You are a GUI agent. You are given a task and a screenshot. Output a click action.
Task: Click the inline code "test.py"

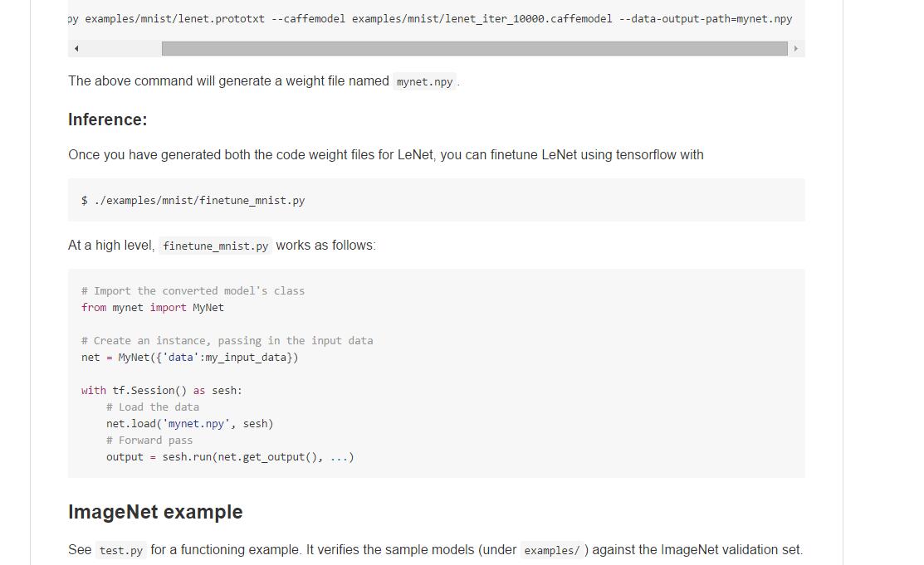point(120,550)
